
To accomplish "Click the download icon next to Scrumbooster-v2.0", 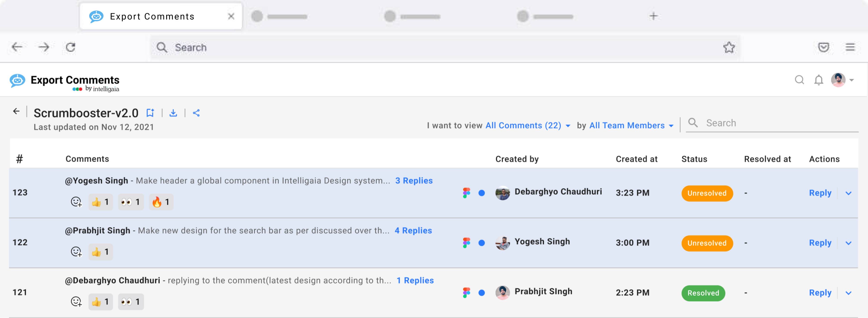I will click(174, 113).
